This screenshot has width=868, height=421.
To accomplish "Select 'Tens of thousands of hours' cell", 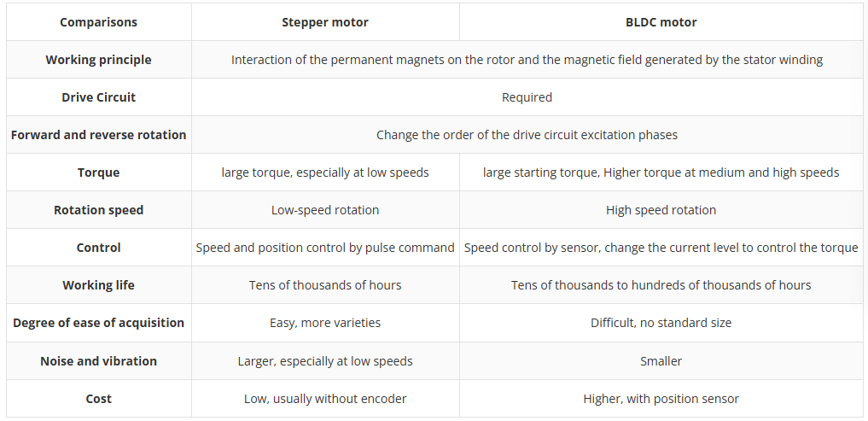I will point(325,285).
